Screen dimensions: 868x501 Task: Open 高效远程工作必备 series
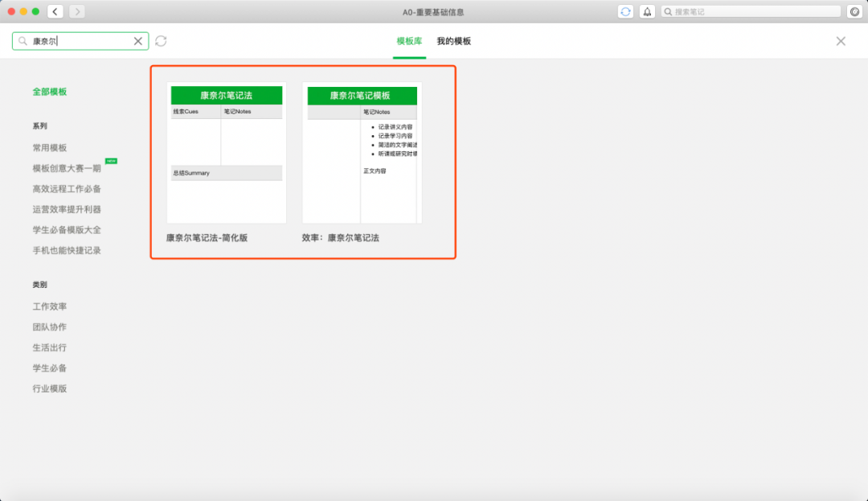click(67, 189)
